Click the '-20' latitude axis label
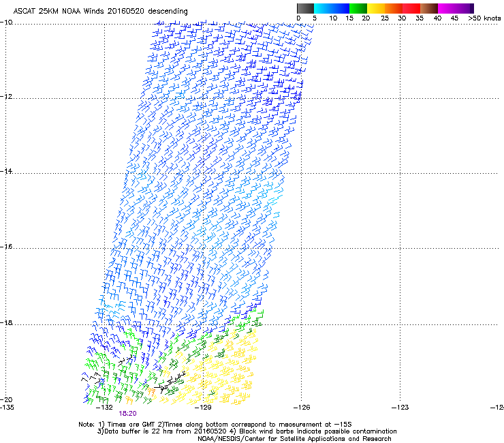Screen dimensions: 504x443 click(x=6, y=399)
